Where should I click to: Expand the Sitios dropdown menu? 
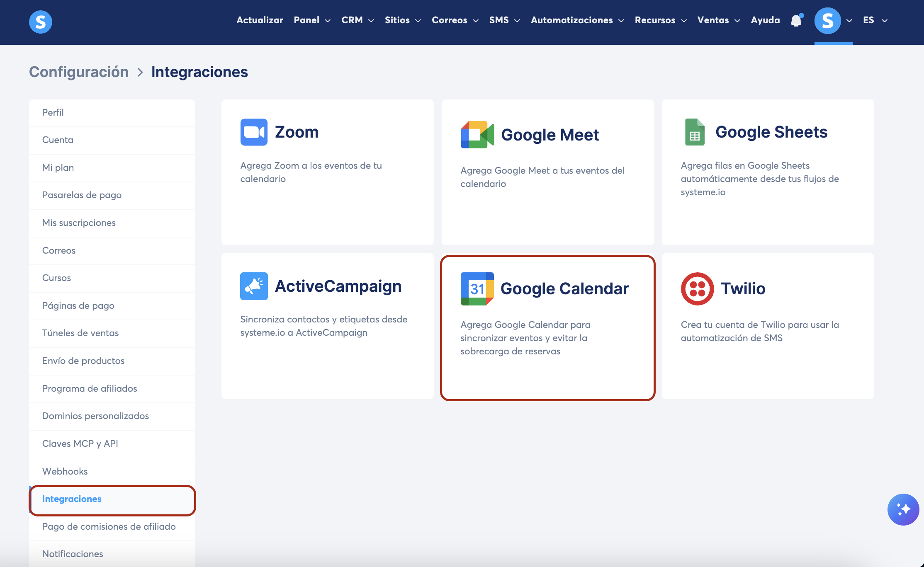[403, 20]
